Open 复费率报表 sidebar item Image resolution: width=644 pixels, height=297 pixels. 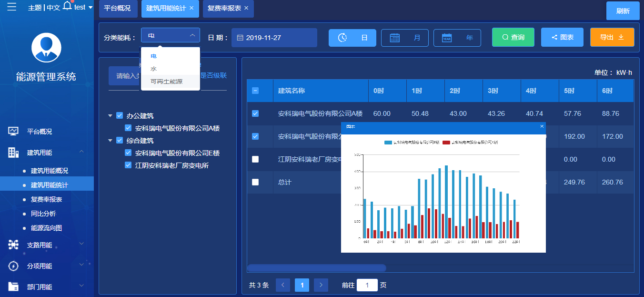tap(47, 199)
